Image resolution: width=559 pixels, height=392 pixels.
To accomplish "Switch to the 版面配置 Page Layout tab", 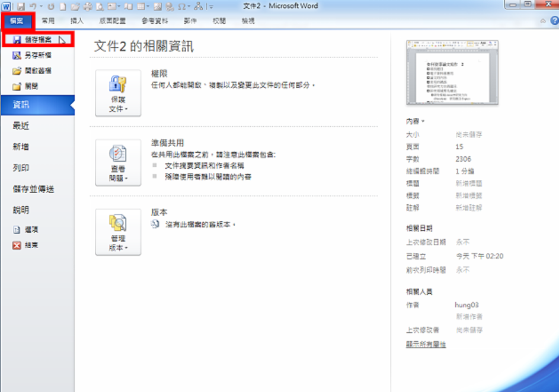I will 113,21.
